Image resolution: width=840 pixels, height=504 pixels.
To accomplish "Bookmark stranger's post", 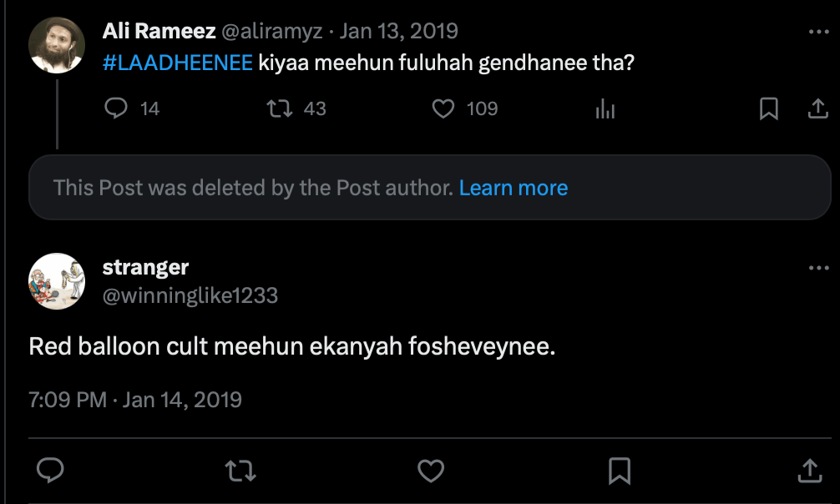I will 620,471.
